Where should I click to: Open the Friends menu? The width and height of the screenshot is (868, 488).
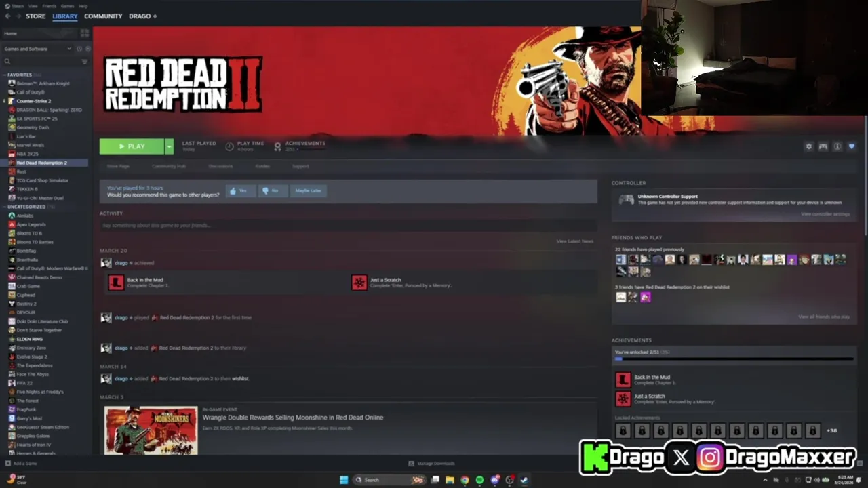click(50, 6)
